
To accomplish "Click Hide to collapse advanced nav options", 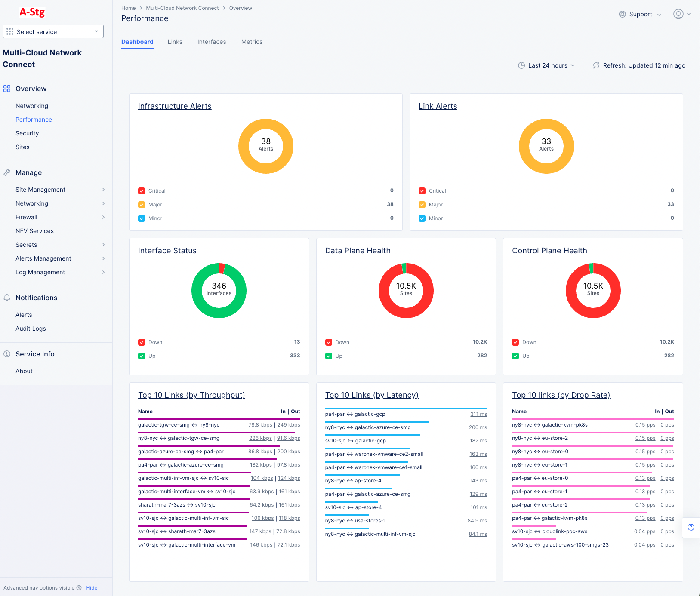I will pos(92,587).
